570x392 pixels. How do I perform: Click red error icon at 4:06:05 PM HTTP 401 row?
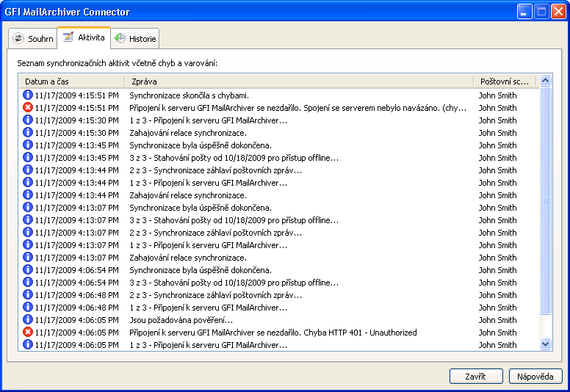[x=28, y=332]
